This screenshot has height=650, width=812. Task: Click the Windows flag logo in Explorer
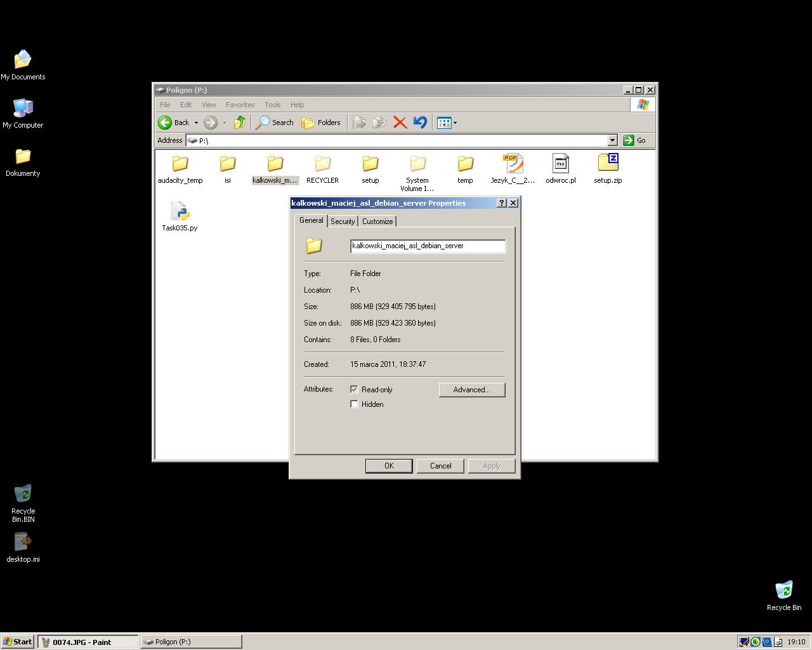(x=643, y=105)
